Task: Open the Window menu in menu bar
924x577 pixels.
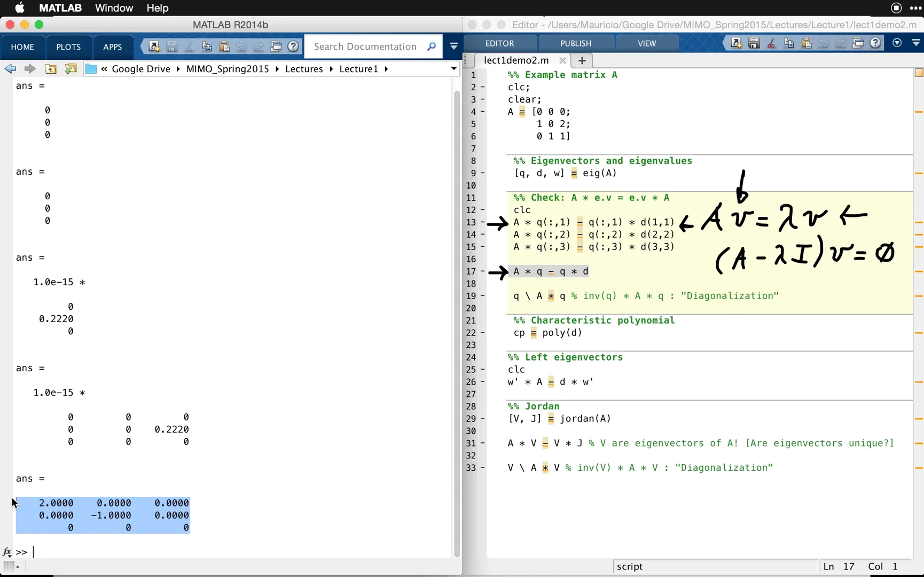Action: pyautogui.click(x=114, y=8)
